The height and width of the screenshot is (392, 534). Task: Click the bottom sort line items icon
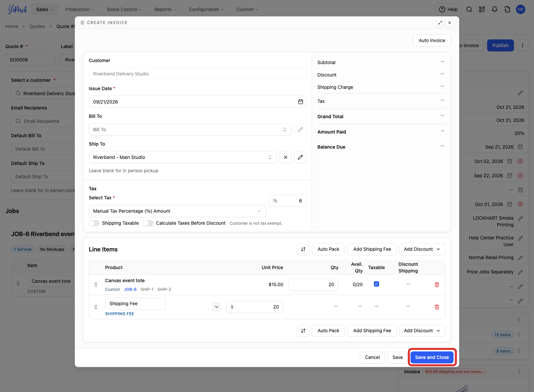(303, 331)
